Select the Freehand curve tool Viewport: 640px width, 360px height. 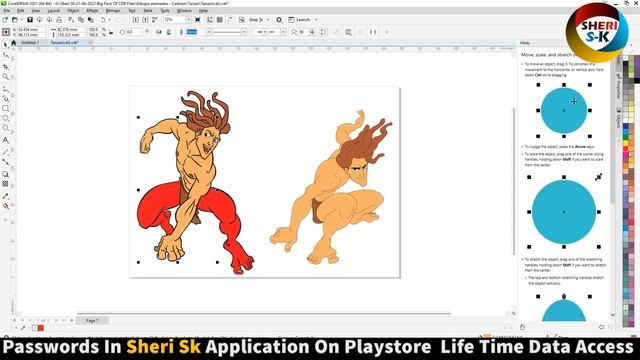pyautogui.click(x=5, y=89)
